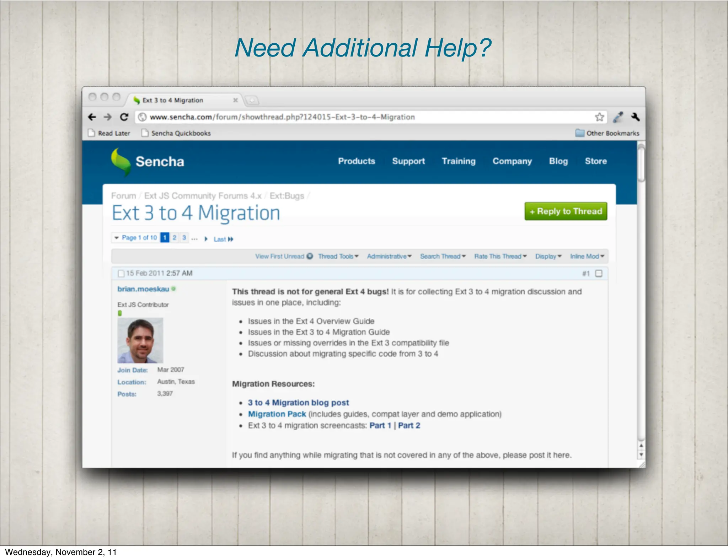Open the Migration Pack link
This screenshot has width=728, height=560.
pyautogui.click(x=277, y=414)
